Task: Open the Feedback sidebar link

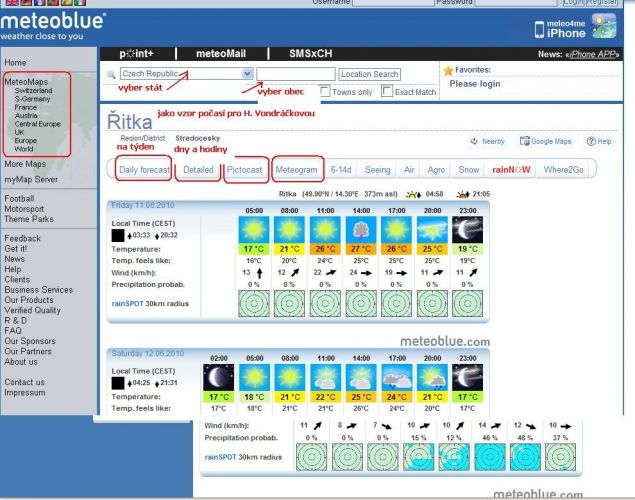Action: [23, 238]
